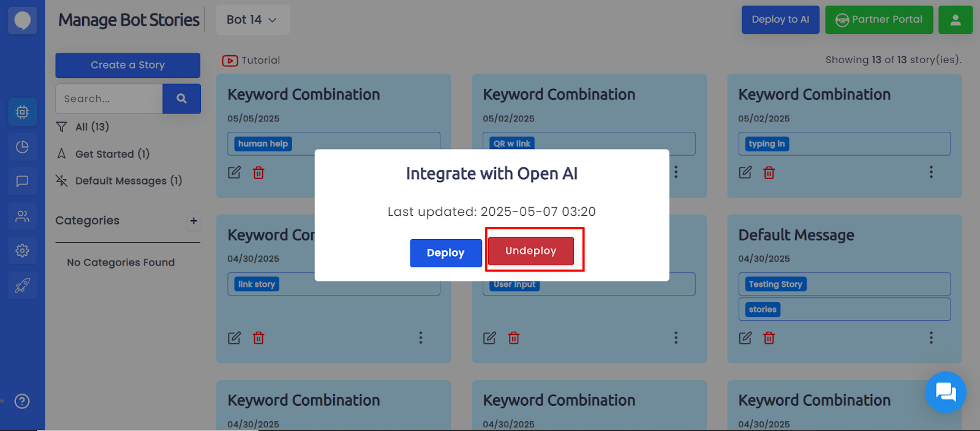Focus the Search input field
The image size is (980, 431).
pos(109,99)
